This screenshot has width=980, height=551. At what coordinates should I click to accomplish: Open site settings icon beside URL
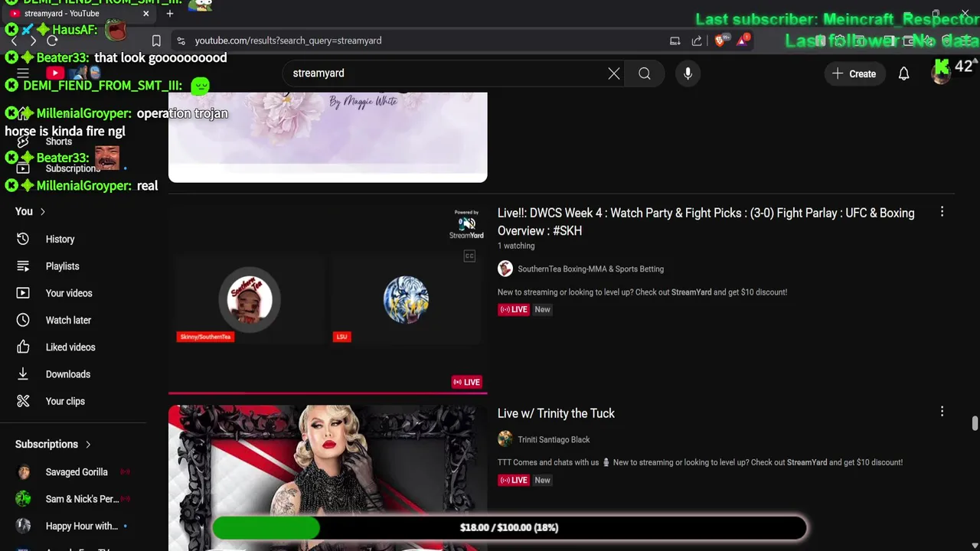[181, 41]
